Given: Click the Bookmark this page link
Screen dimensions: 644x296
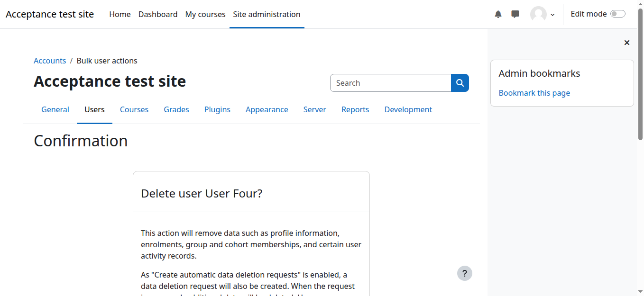Looking at the screenshot, I should coord(534,93).
